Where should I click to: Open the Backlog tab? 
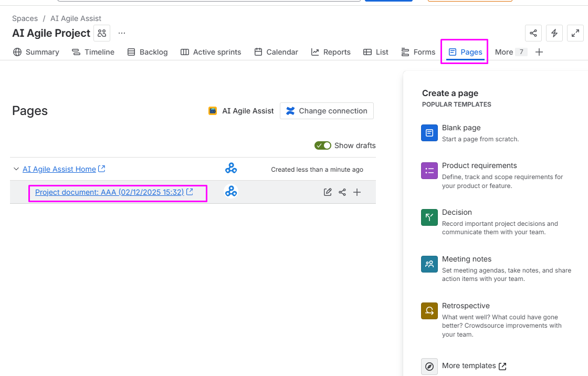[148, 52]
